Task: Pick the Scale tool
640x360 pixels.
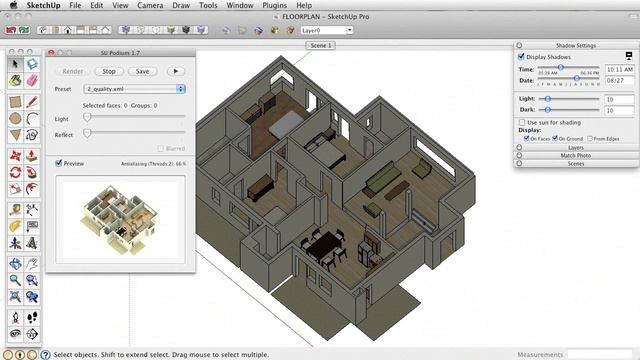Action: (16, 189)
